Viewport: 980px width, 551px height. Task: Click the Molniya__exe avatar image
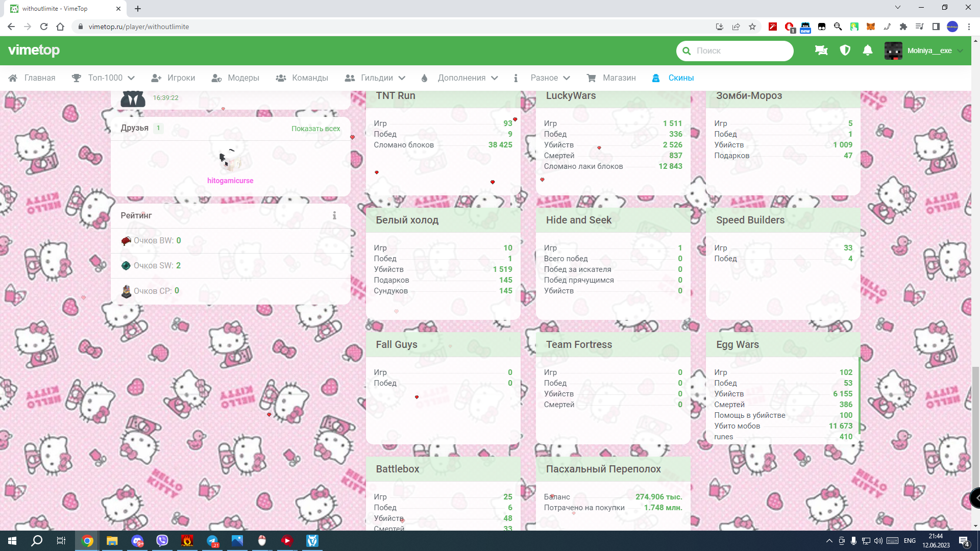(x=893, y=51)
